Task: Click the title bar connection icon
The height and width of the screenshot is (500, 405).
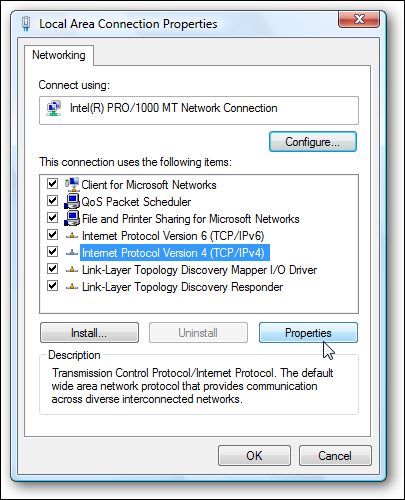Action: (x=26, y=24)
